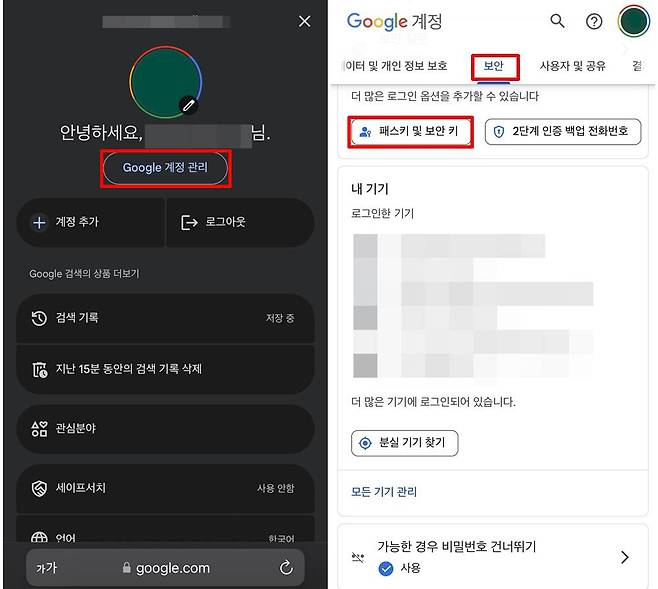Reload the page with refresh icon
Image resolution: width=658 pixels, height=589 pixels.
coord(286,568)
